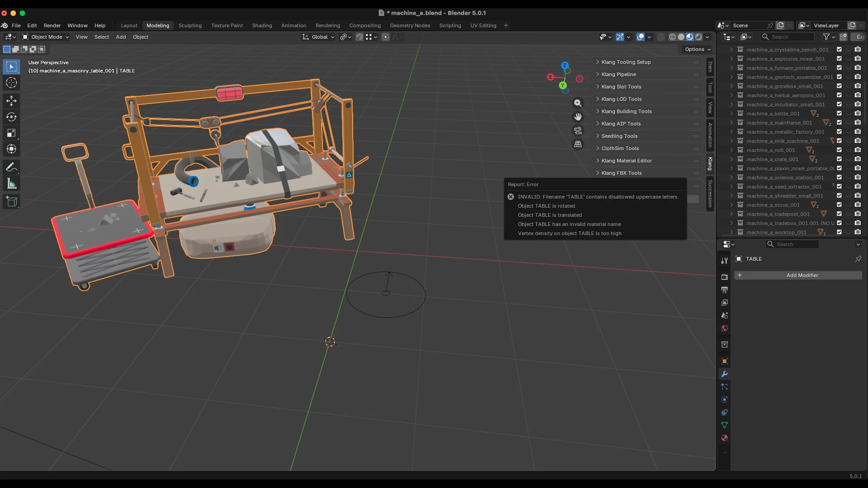Activate the Rotate tool
Viewport: 868px width, 488px height.
click(11, 117)
